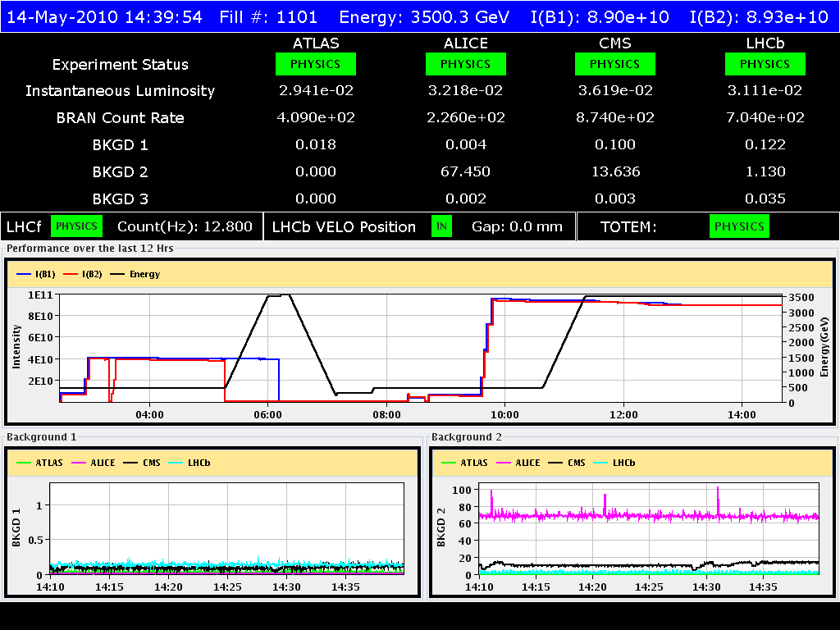Click the LHCb column header
840x630 pixels.
pos(765,43)
